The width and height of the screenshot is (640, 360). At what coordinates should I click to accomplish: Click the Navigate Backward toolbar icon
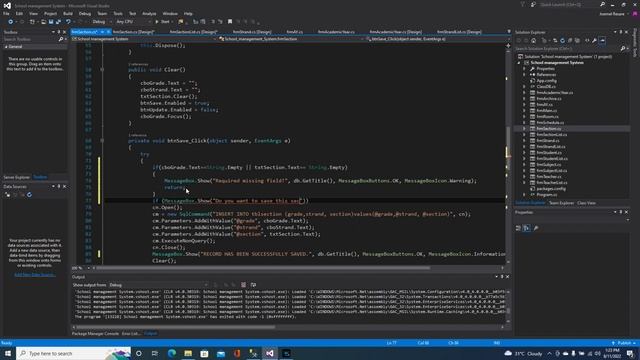(11, 22)
